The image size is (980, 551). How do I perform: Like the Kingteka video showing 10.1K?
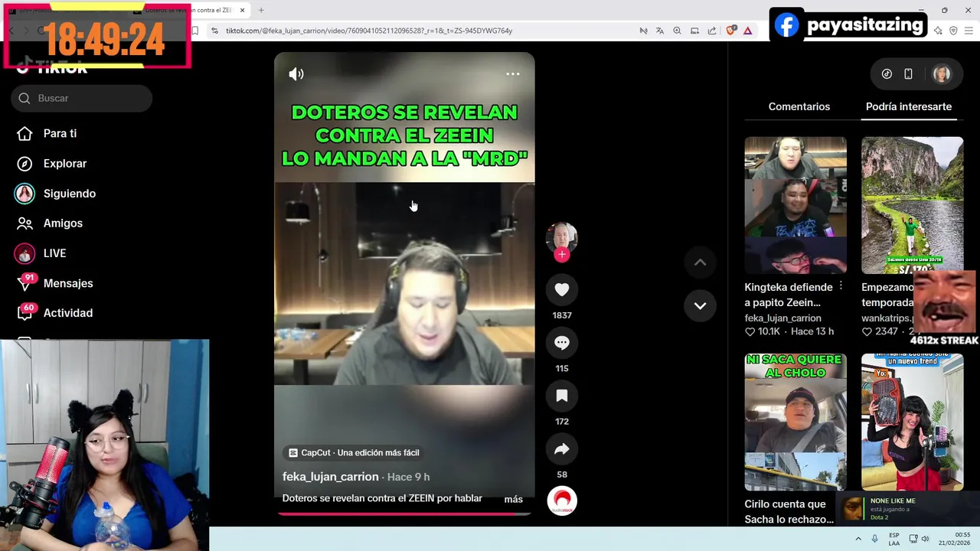coord(750,331)
